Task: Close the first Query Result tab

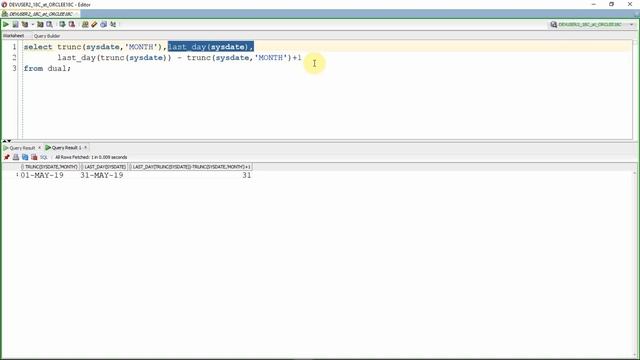Action: [x=40, y=148]
